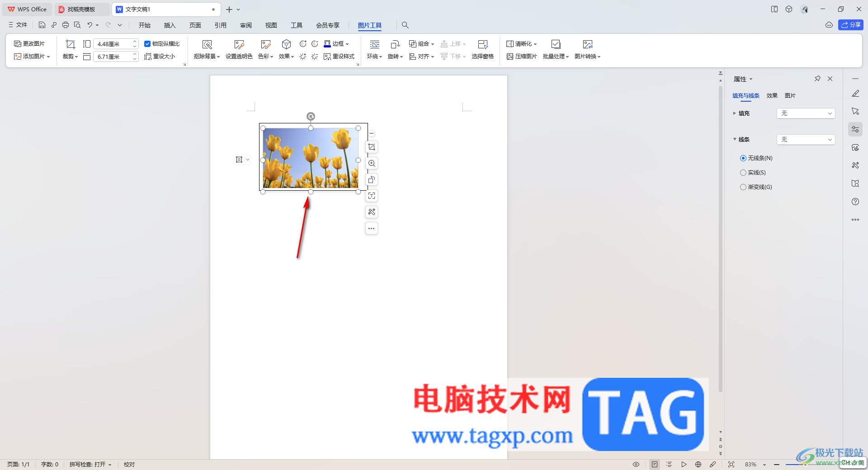Switch to web layout globe icon
The image size is (868, 470).
[x=698, y=464]
